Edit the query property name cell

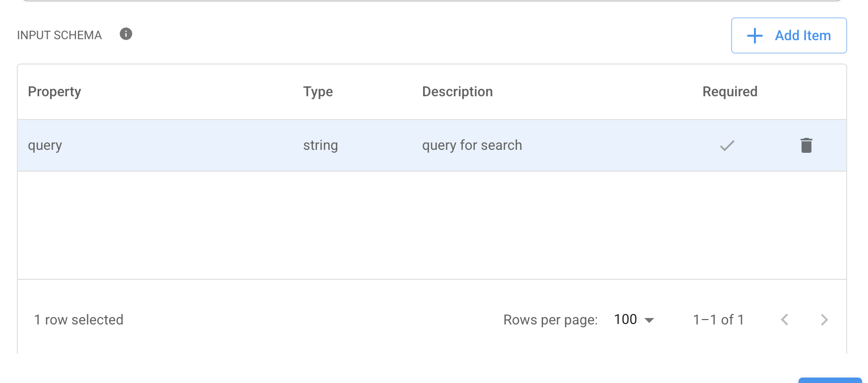pos(45,145)
